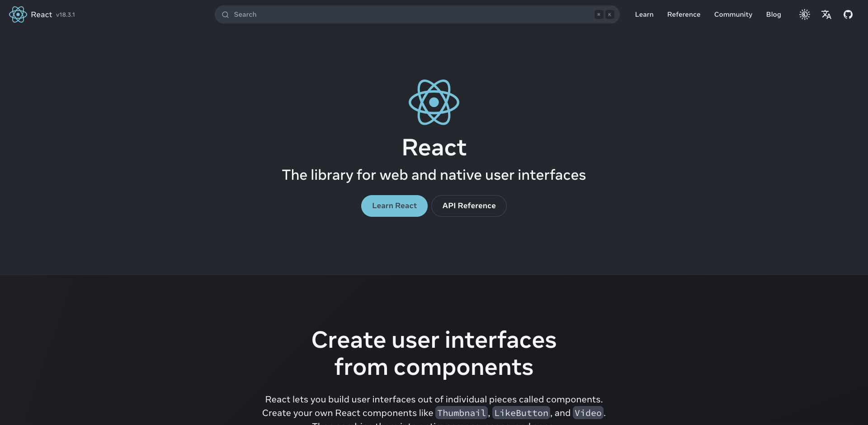Click "Create user interfaces from components" heading
868x425 pixels.
434,353
